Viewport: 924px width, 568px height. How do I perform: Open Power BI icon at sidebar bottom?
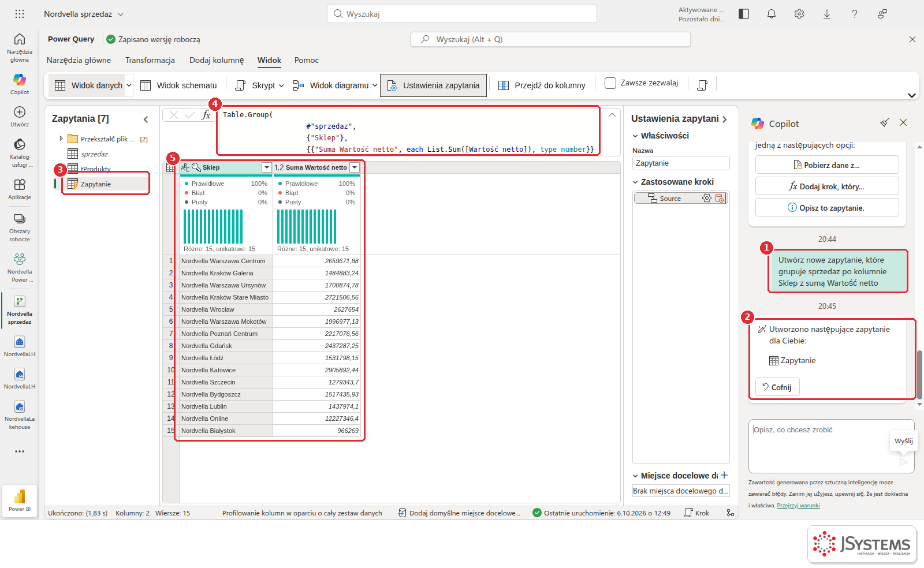pos(20,500)
